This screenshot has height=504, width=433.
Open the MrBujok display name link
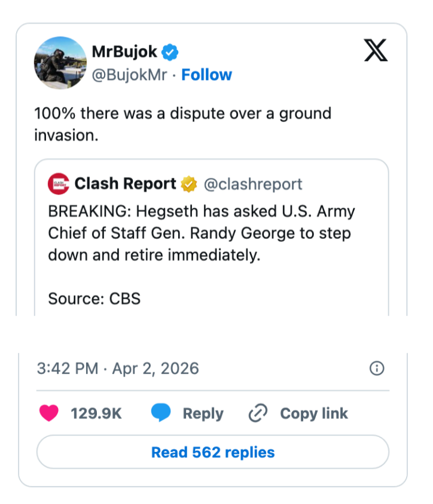click(x=124, y=52)
